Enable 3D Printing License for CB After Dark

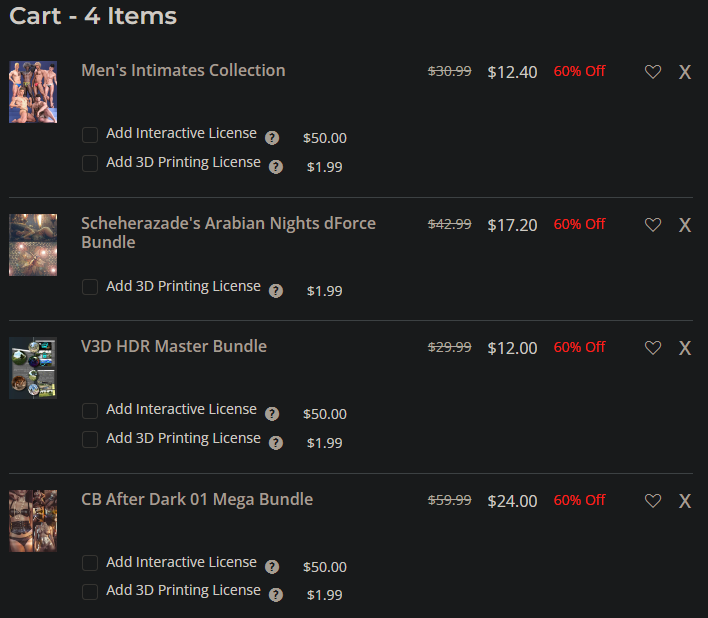pyautogui.click(x=90, y=591)
